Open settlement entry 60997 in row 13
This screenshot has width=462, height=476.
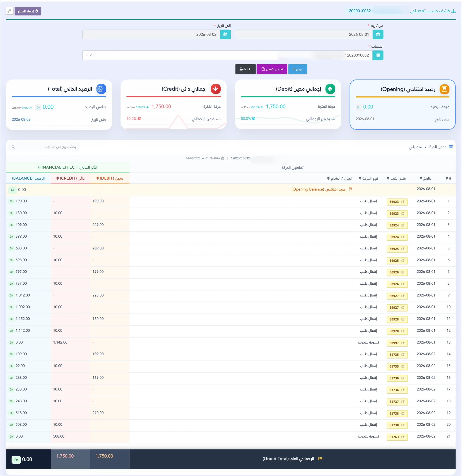click(397, 343)
